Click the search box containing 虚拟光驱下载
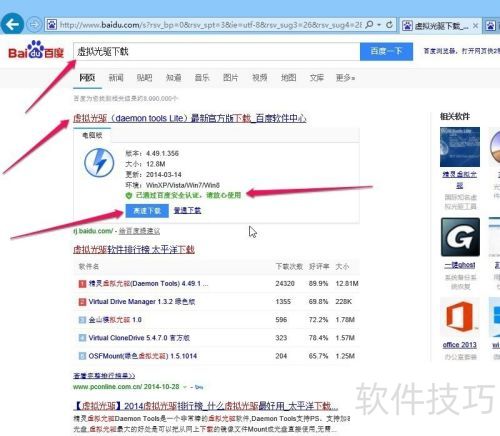Viewport: 500px width, 436px height. [217, 52]
